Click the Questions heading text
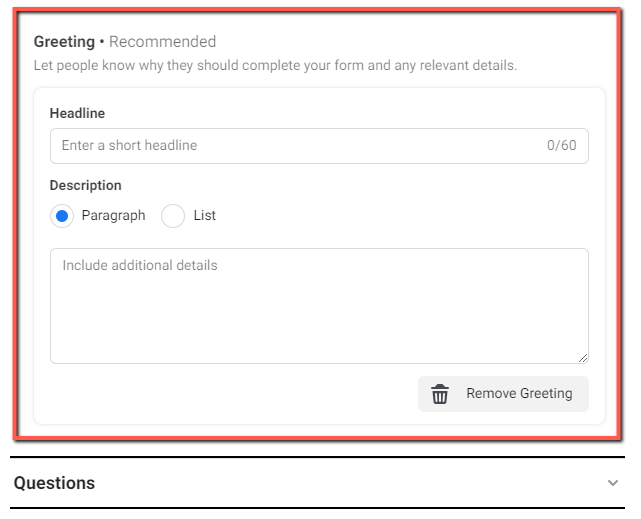Screen dimensions: 641x519 [x=54, y=483]
